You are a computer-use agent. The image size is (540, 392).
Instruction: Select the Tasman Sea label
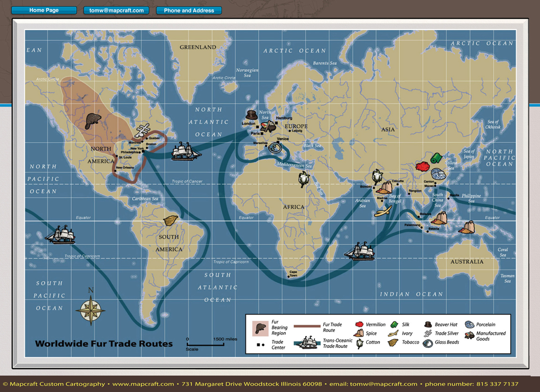pyautogui.click(x=507, y=279)
